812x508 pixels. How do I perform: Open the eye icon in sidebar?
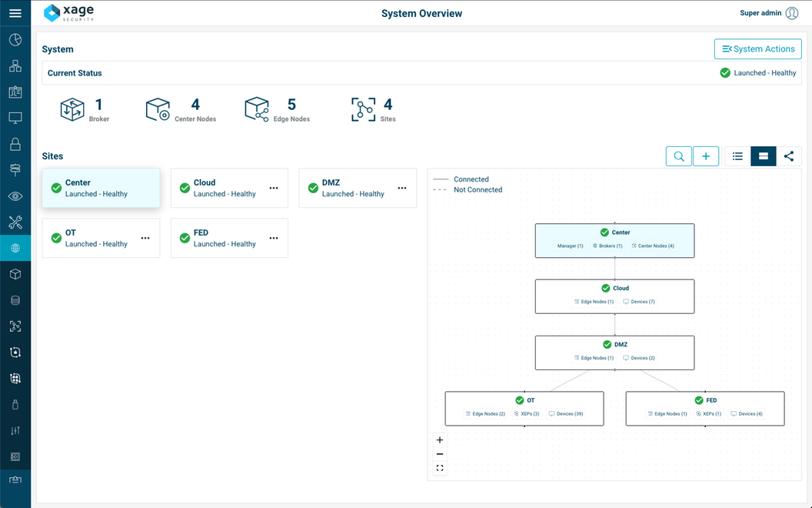tap(15, 196)
